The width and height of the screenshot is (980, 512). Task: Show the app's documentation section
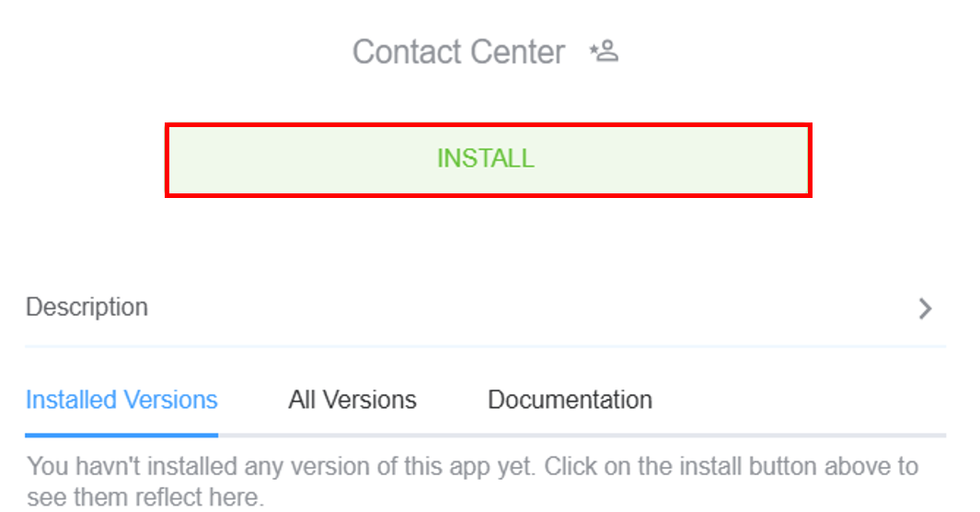click(x=570, y=400)
